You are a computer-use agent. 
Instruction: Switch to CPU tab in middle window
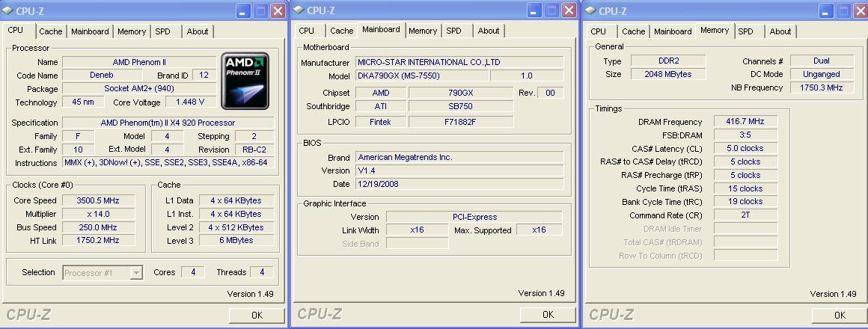pos(306,31)
